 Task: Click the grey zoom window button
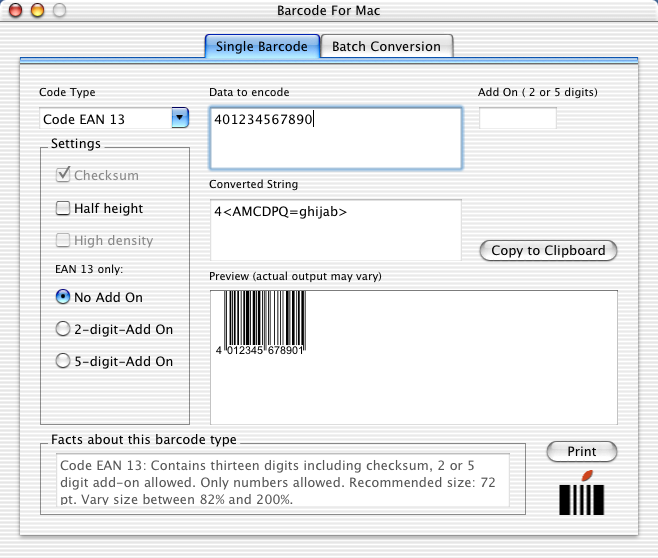[59, 10]
